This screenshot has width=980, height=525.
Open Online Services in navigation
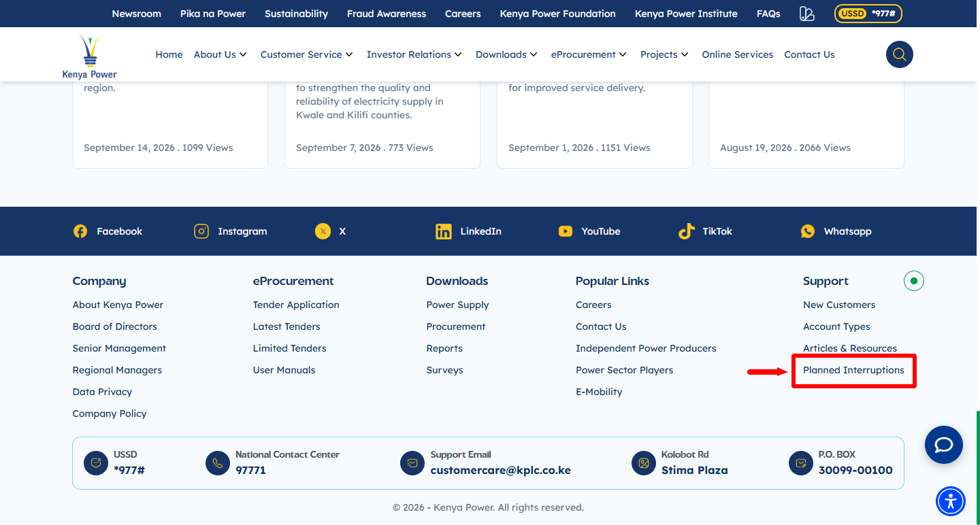[738, 54]
